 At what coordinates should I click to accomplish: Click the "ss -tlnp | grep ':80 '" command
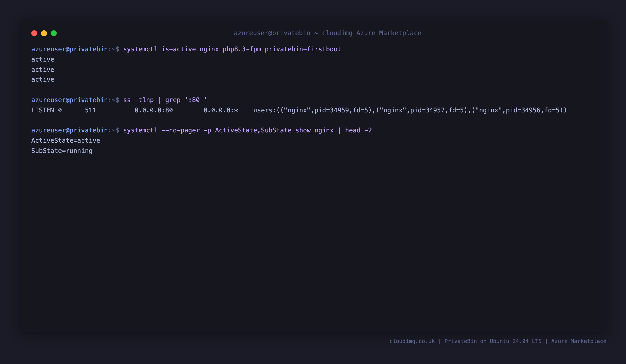point(165,100)
